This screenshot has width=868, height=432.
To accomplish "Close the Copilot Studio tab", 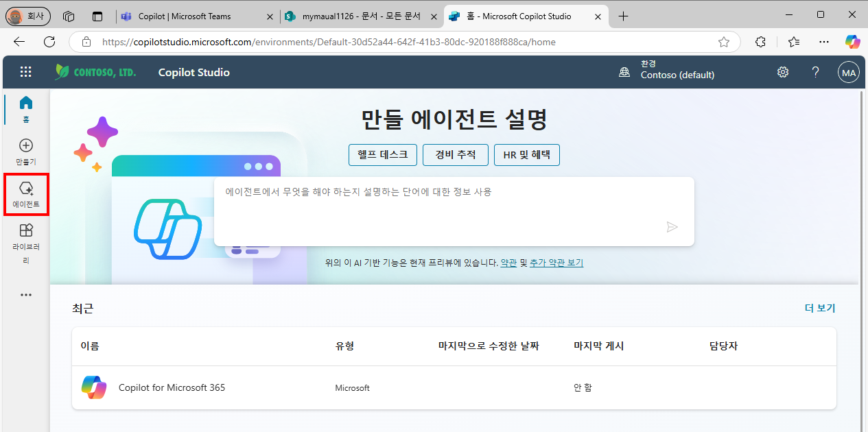I will [x=598, y=16].
